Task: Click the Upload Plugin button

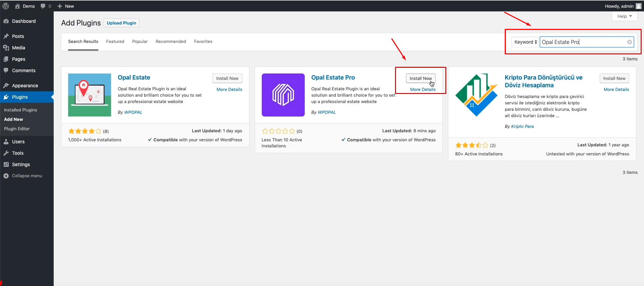Action: 121,23
